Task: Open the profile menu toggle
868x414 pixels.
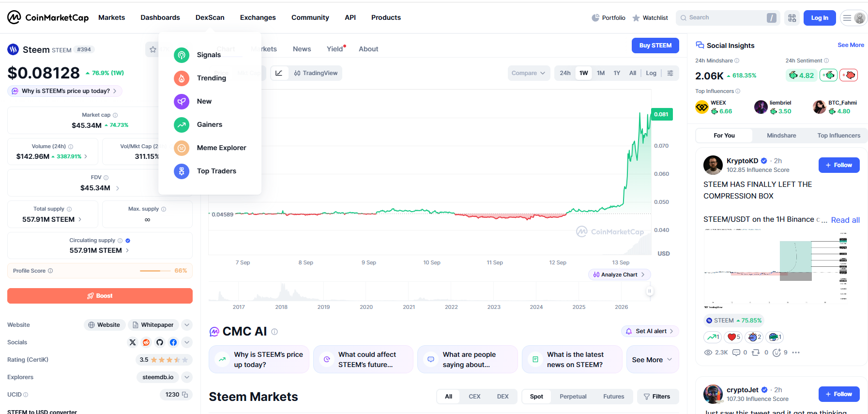Action: [854, 18]
